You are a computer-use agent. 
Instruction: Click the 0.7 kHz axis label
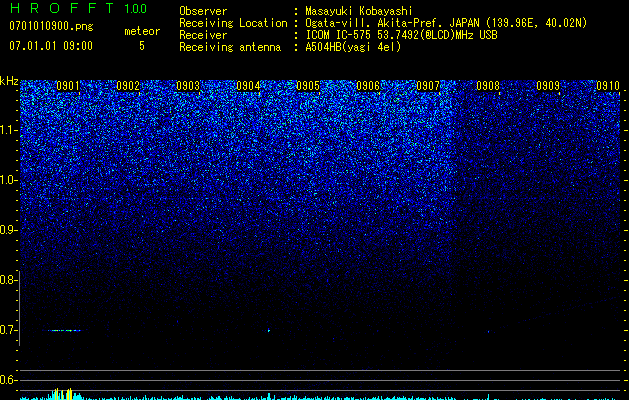[8, 330]
